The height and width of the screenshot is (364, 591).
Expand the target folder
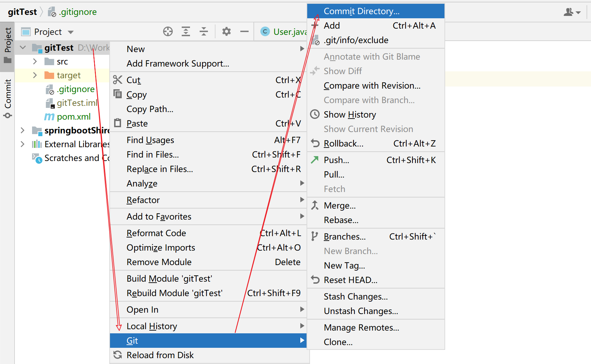[35, 75]
